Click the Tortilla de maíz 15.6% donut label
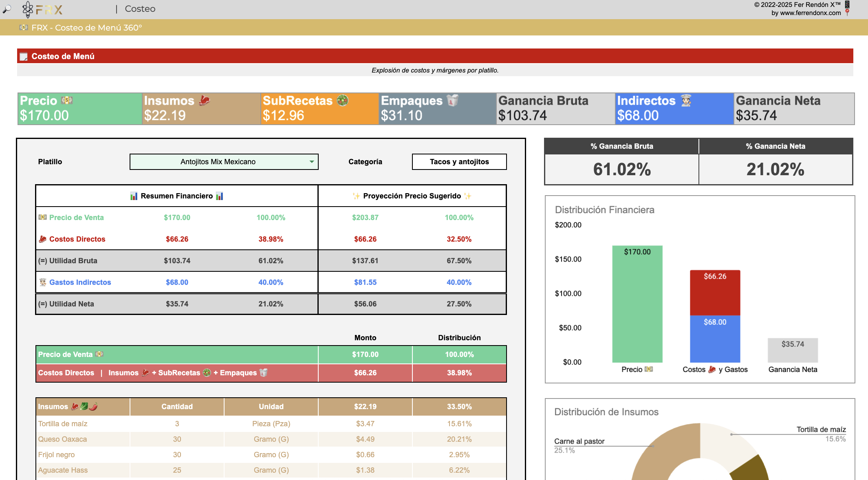This screenshot has height=480, width=868. click(821, 434)
